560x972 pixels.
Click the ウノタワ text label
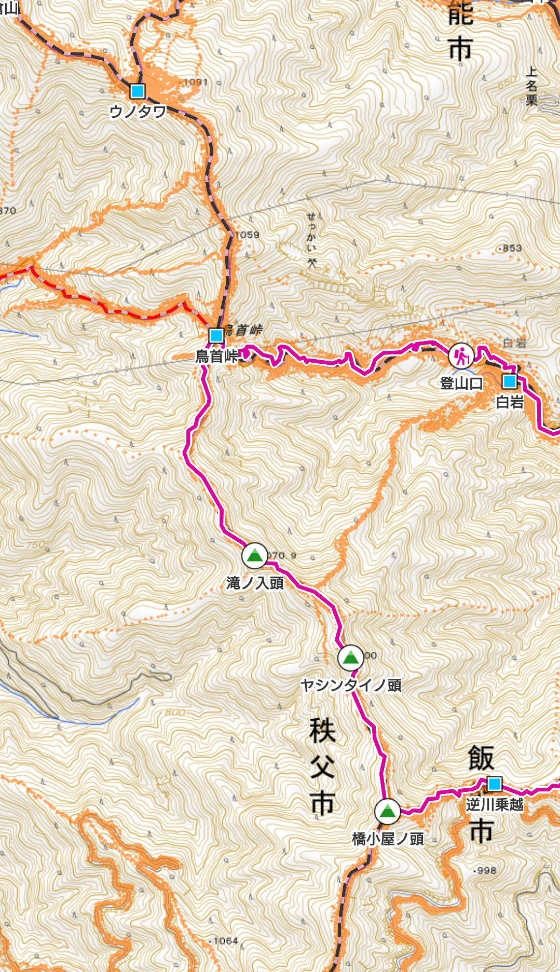click(138, 112)
